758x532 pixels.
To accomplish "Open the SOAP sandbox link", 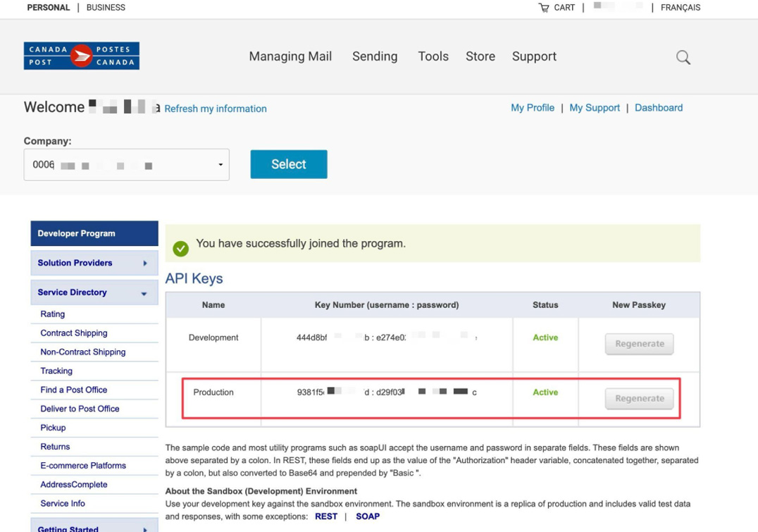I will (x=368, y=516).
